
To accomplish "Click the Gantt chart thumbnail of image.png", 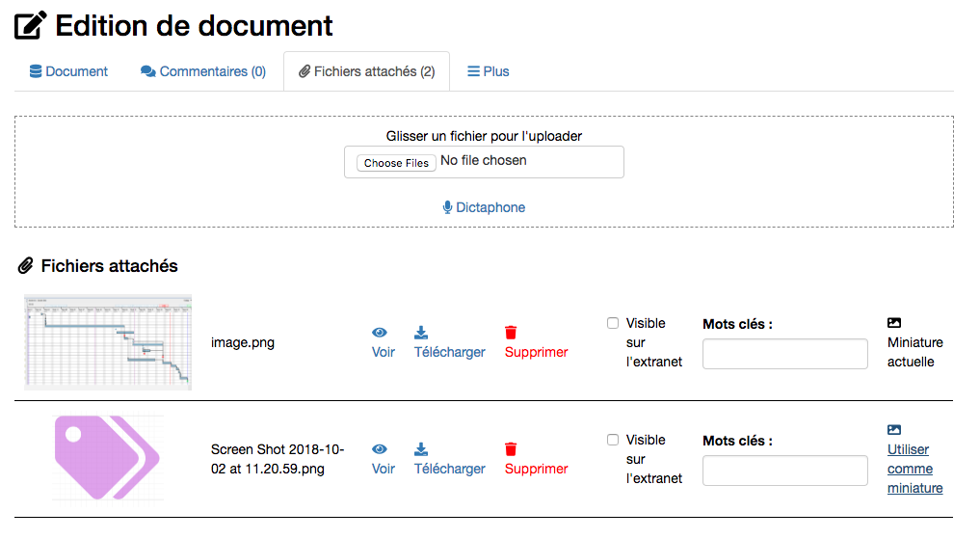I will tap(108, 342).
